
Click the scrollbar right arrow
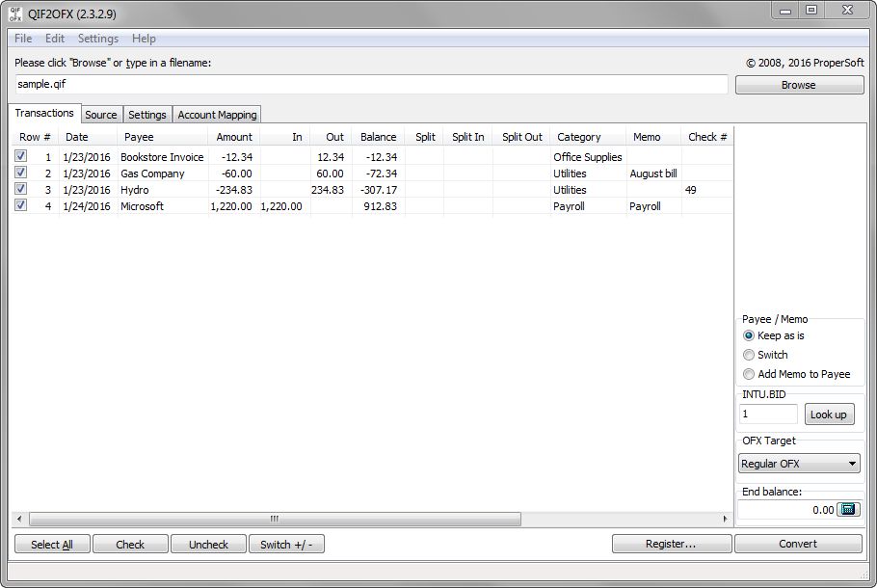(x=726, y=519)
